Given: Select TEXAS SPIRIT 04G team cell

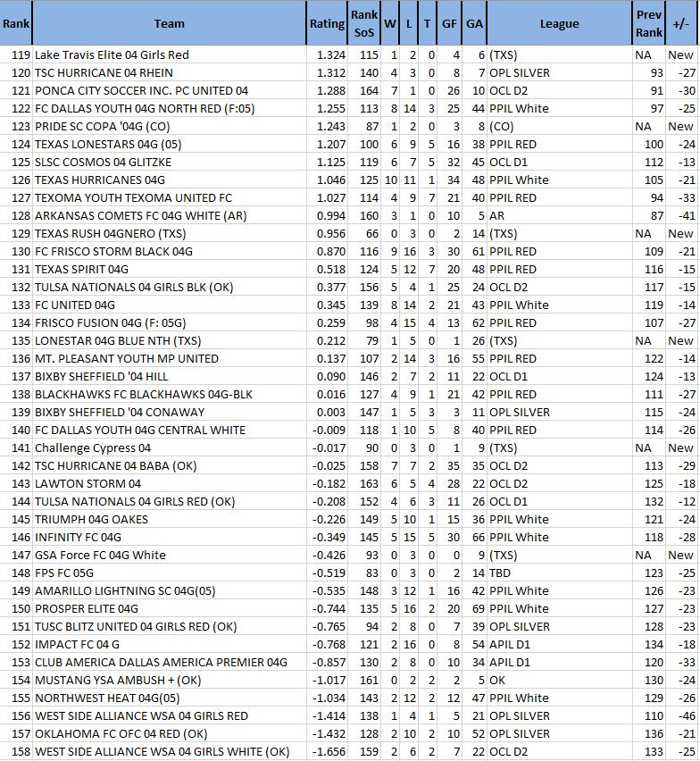Looking at the screenshot, I should pyautogui.click(x=170, y=270).
